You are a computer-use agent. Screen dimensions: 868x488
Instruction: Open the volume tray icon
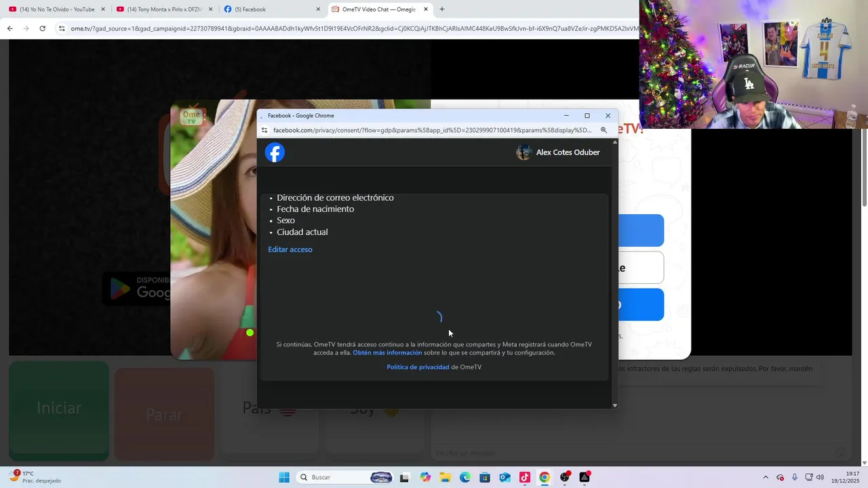point(820,477)
